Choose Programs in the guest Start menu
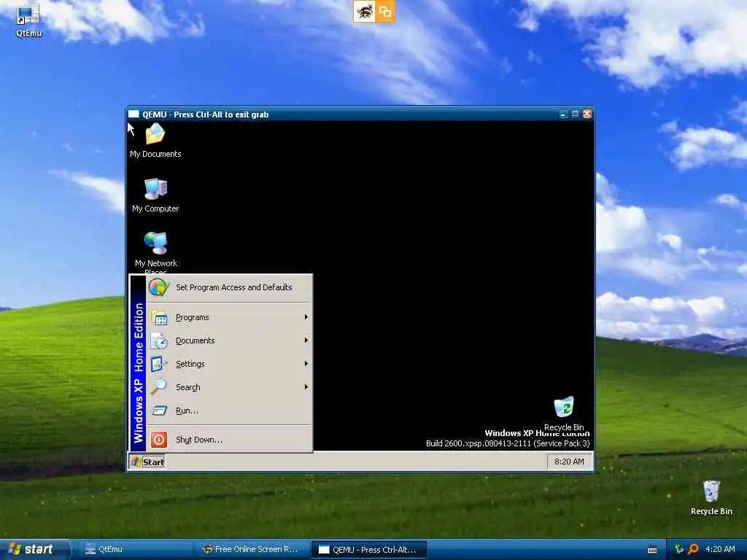This screenshot has width=747, height=560. 230,317
